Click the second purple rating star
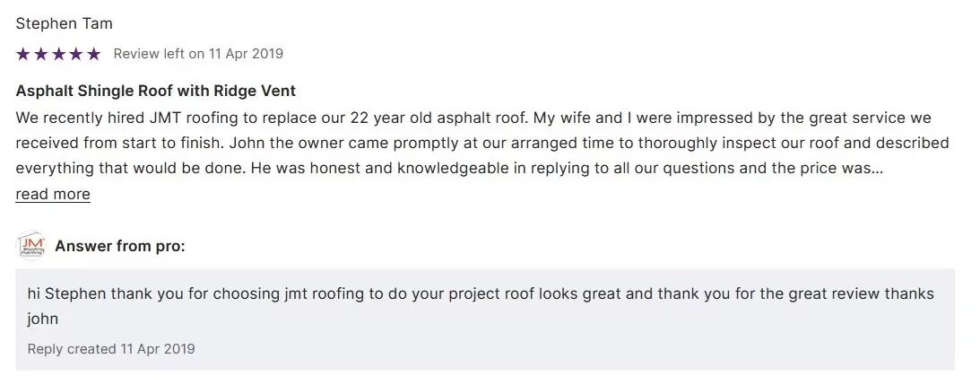The image size is (980, 385). click(x=40, y=54)
